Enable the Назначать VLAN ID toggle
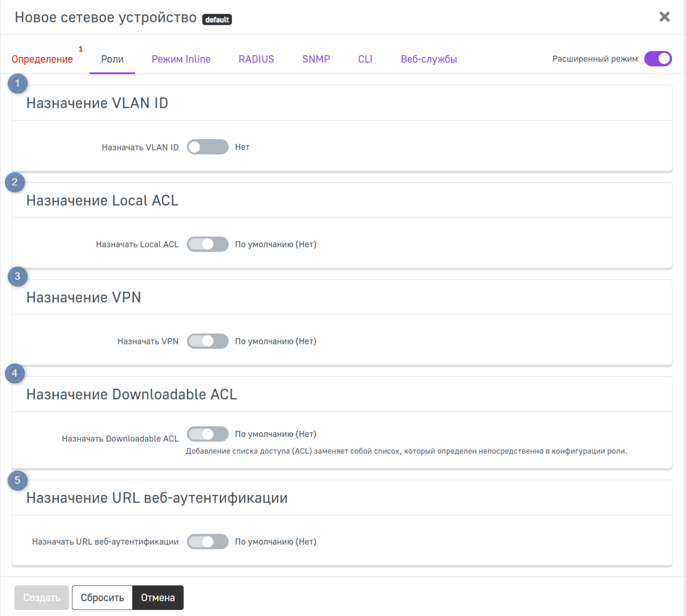 pos(207,147)
